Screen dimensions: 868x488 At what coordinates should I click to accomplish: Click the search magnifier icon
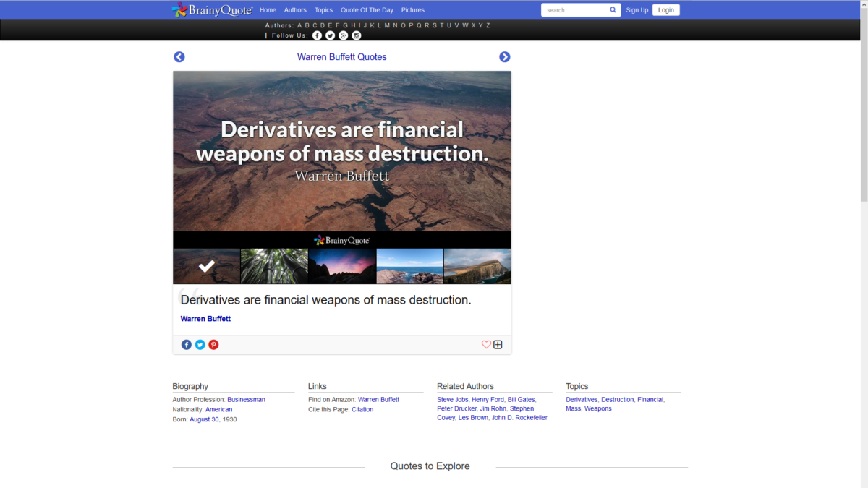tap(613, 10)
